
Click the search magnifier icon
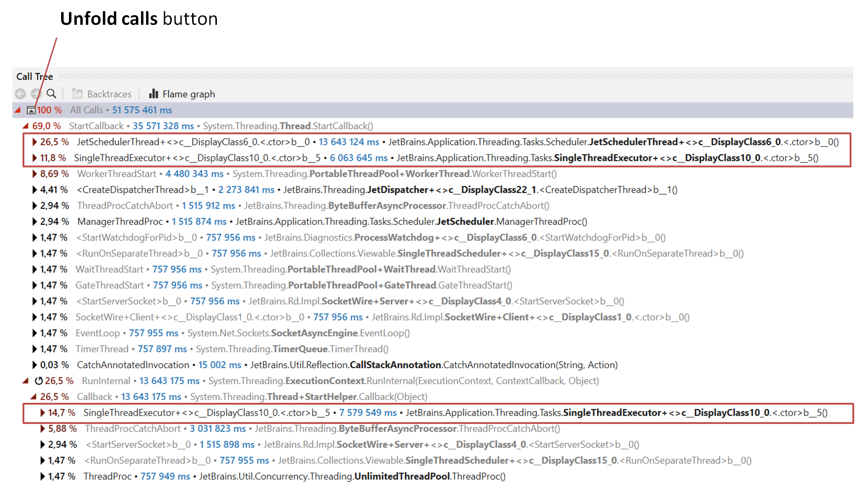(51, 93)
